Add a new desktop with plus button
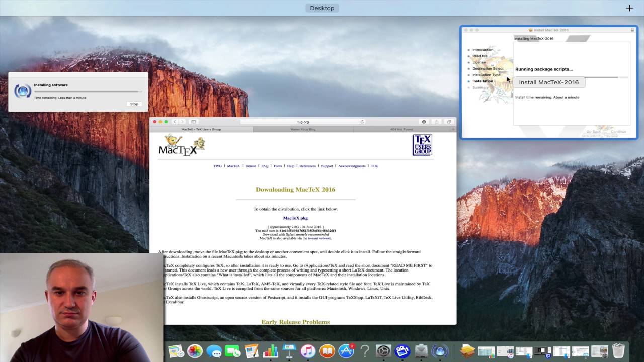This screenshot has width=644, height=362. [x=629, y=8]
